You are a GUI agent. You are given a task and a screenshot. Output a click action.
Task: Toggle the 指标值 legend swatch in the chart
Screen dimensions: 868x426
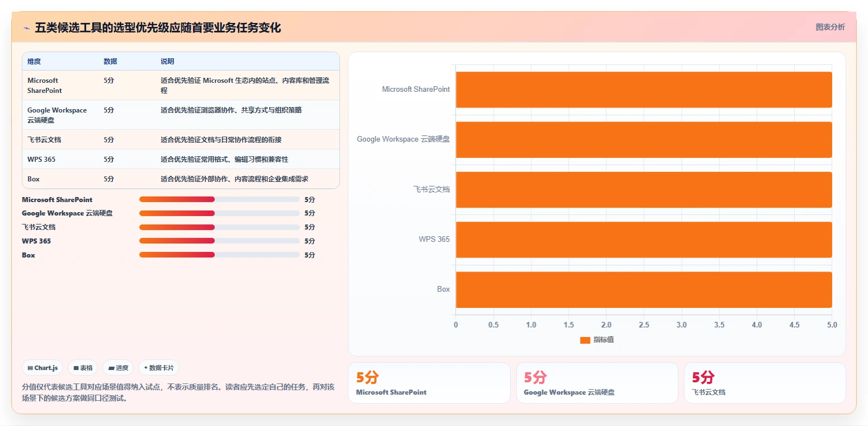point(585,340)
